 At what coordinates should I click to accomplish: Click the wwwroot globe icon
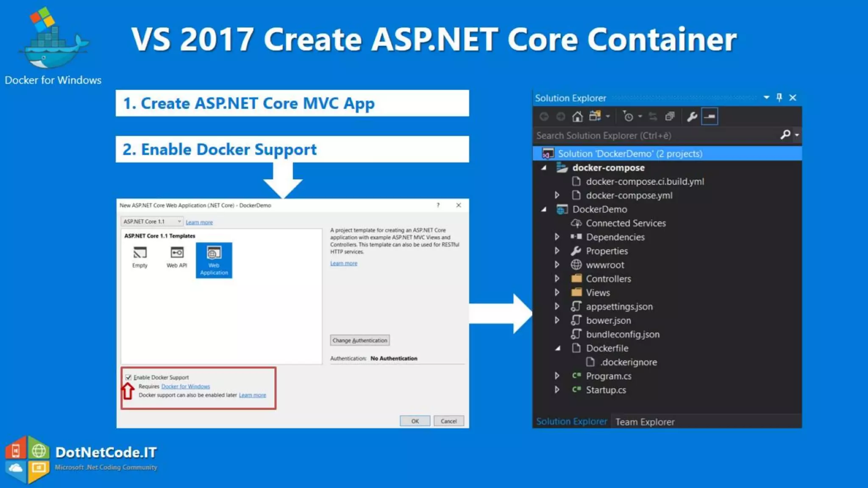click(576, 265)
